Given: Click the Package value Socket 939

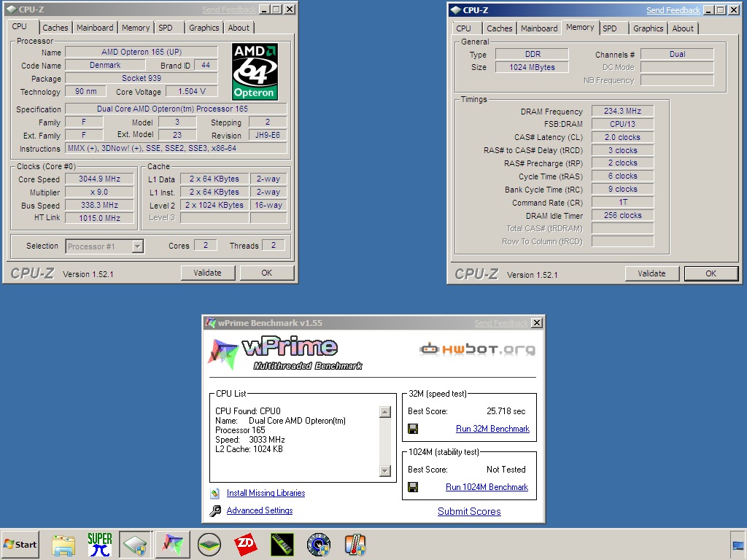Looking at the screenshot, I should point(142,78).
